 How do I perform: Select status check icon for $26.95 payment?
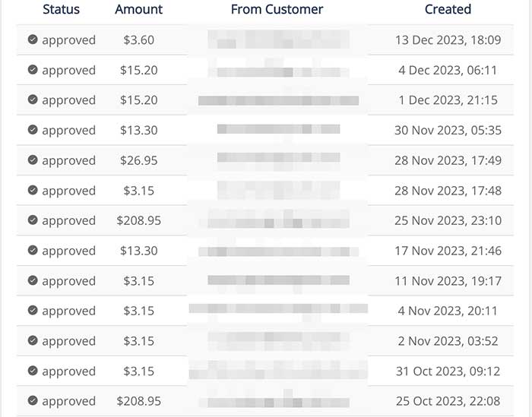(33, 160)
